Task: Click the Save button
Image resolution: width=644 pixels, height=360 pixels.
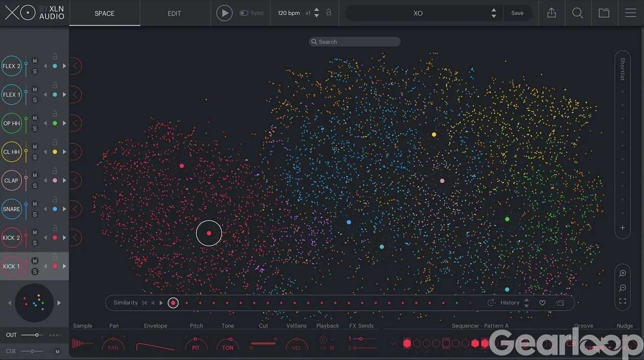Action: point(517,13)
